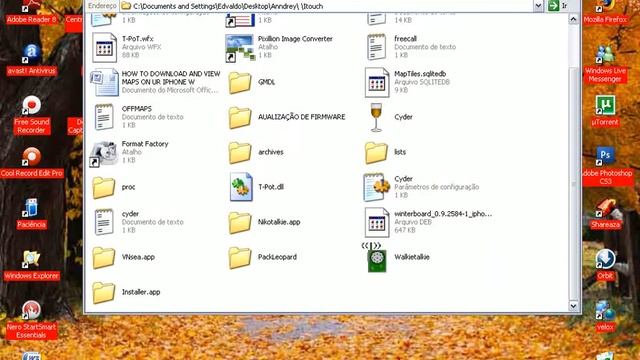Open Orbit downloader desktop icon
Screen dimensions: 640x360
click(605, 259)
